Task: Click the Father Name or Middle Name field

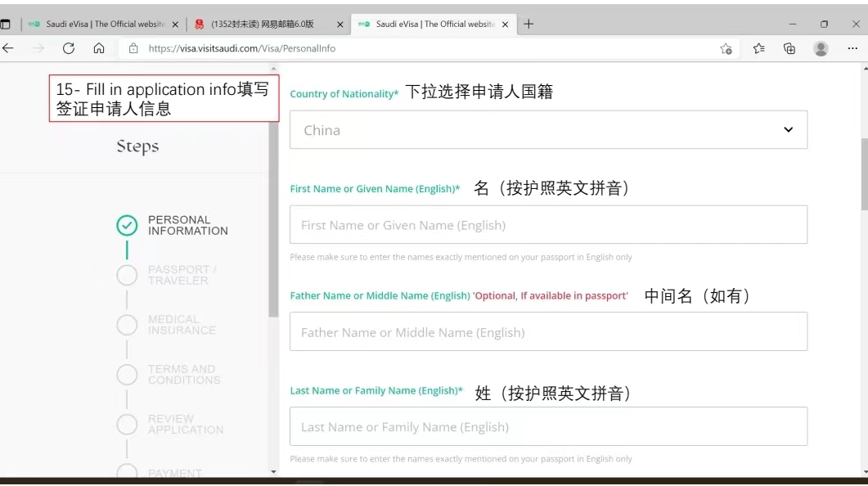Action: [x=549, y=331]
